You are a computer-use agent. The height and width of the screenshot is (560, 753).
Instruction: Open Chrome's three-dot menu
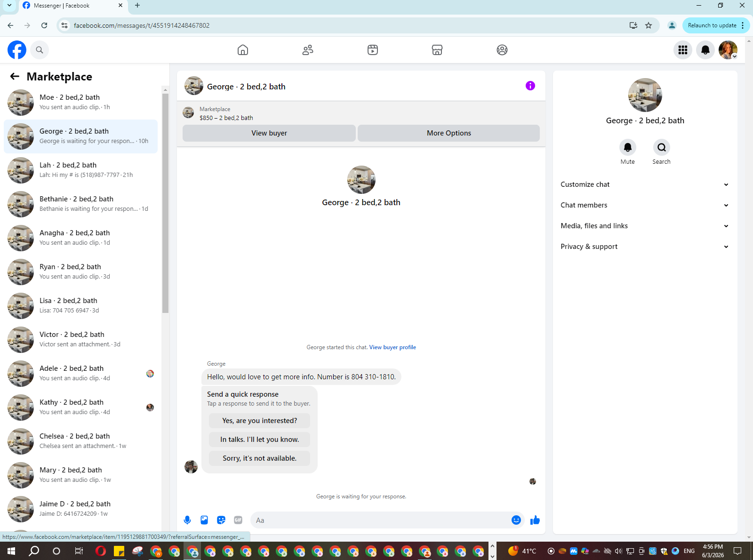(x=743, y=25)
